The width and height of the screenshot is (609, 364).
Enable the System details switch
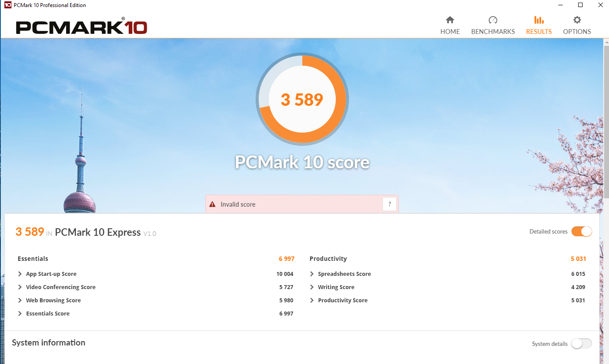(x=582, y=344)
